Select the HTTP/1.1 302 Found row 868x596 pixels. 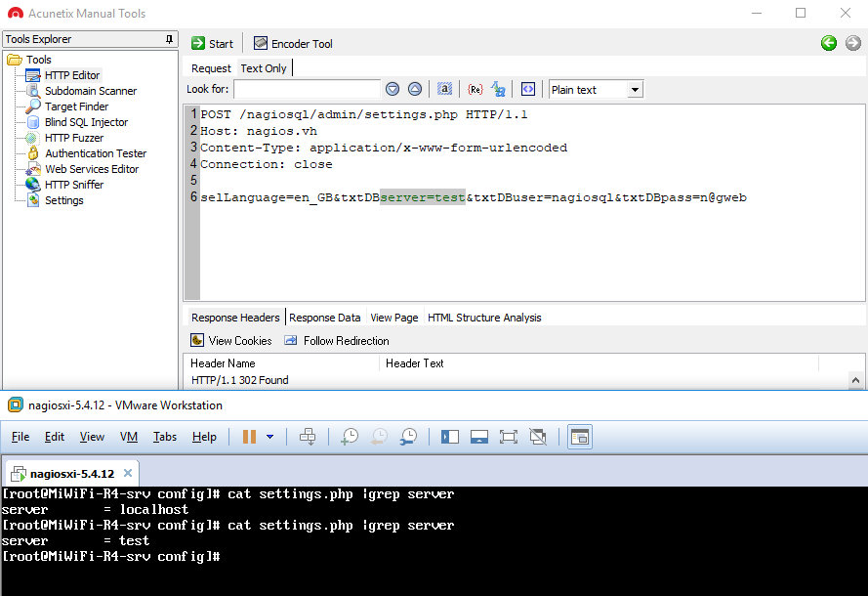(239, 380)
